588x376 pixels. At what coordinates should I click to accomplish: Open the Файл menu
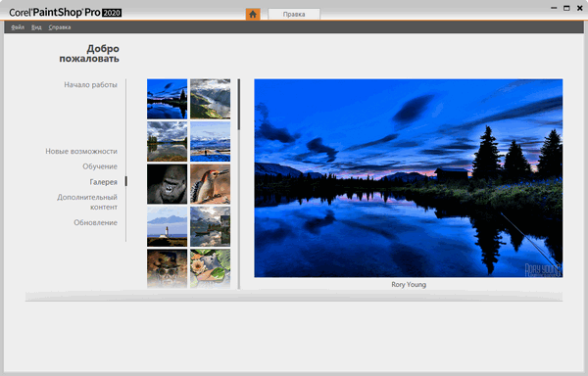coord(18,27)
